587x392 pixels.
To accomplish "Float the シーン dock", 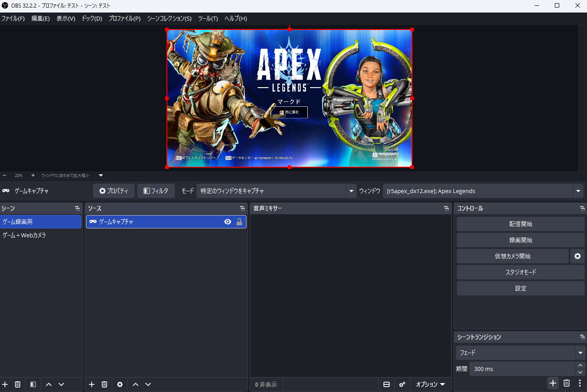I will (x=77, y=208).
